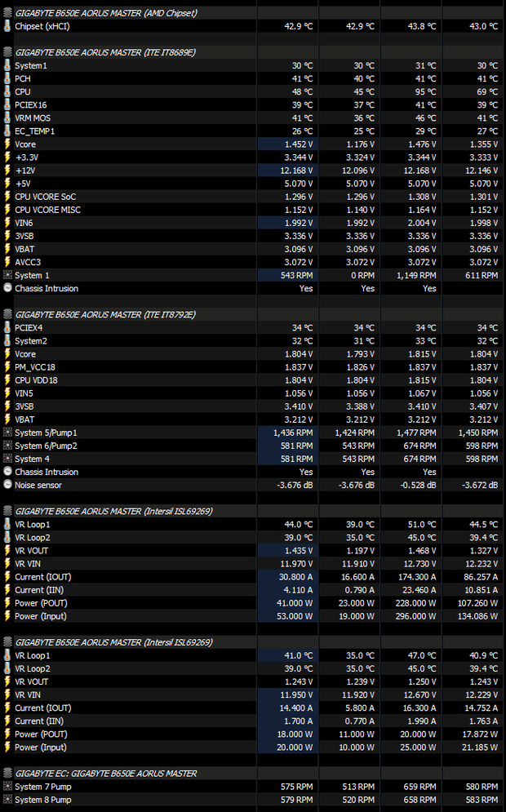Click the Power (Input) maximum value 296.000 W

coord(417,616)
